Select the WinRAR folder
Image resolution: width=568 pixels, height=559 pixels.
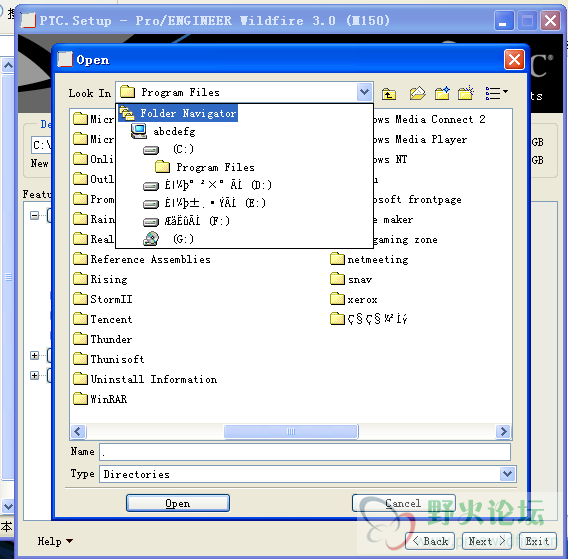(100, 399)
